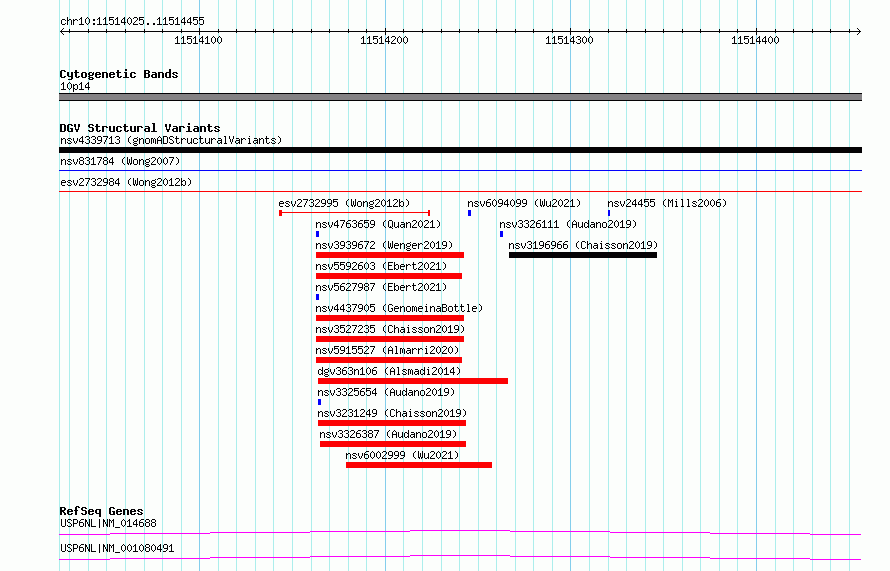Click the 11514300 ruler position label
This screenshot has width=890, height=571.
coord(569,40)
